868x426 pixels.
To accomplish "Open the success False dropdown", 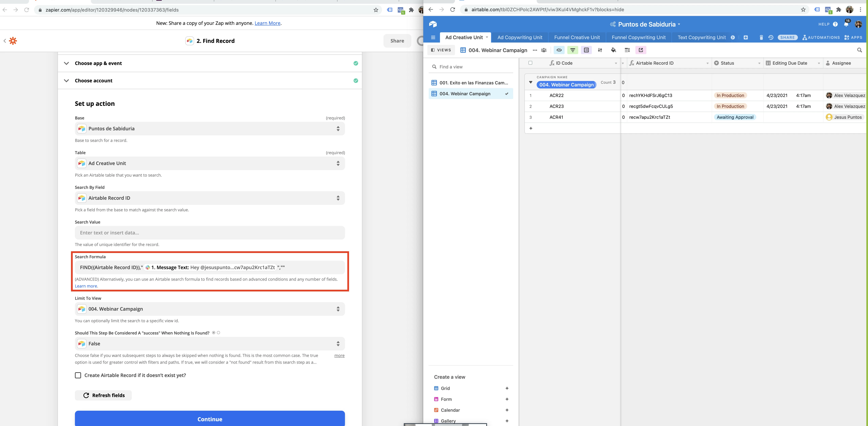I will (210, 343).
